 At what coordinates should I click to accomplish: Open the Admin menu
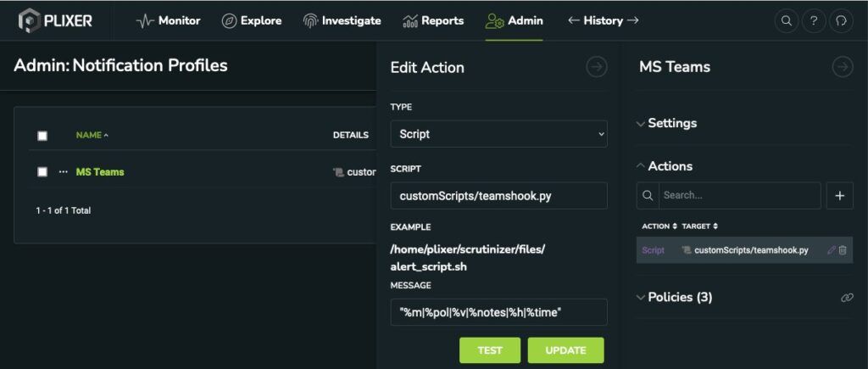coord(515,20)
